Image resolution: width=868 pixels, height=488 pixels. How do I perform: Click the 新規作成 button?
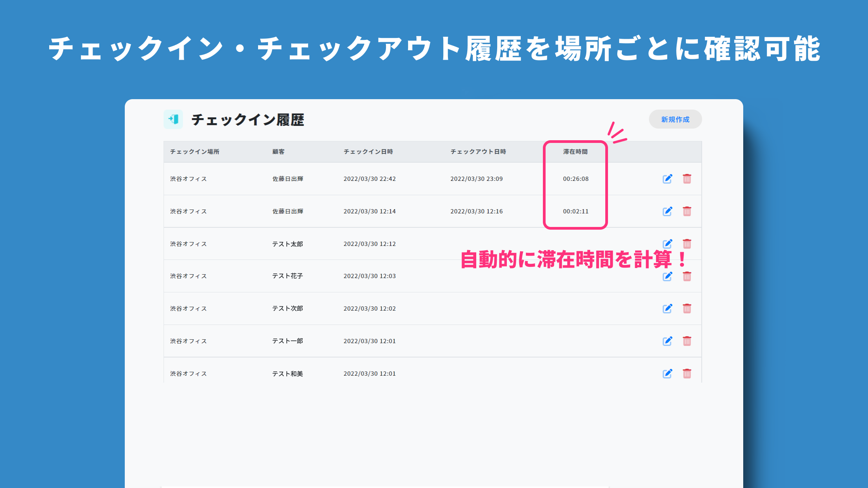tap(675, 119)
